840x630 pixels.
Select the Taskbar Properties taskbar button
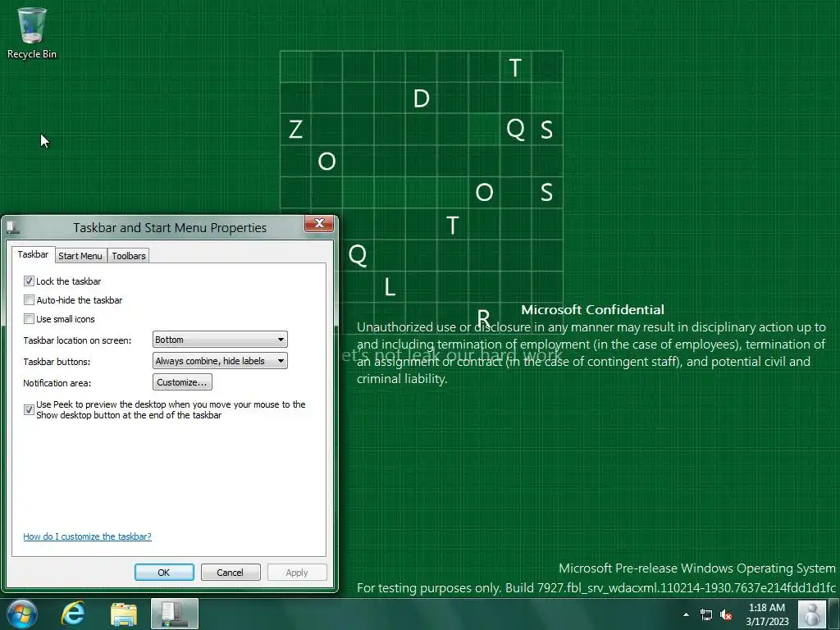(x=175, y=614)
